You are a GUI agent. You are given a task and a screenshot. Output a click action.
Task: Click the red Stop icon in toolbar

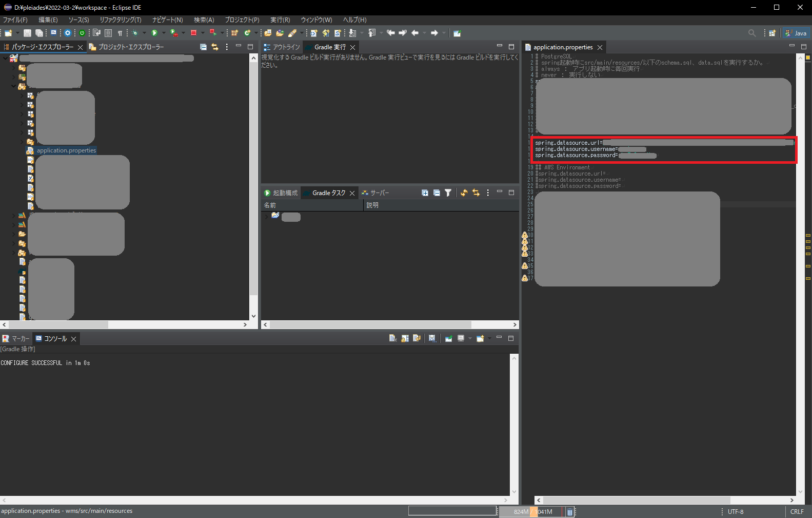(194, 33)
